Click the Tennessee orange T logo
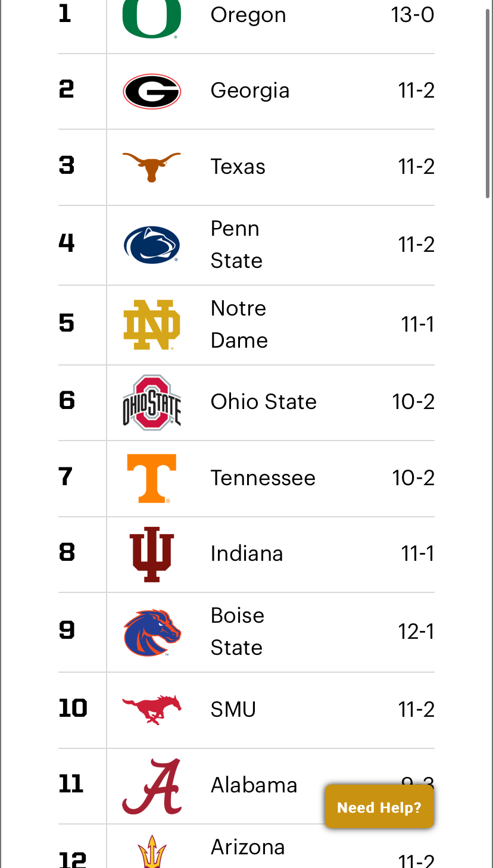The height and width of the screenshot is (868, 493). (x=152, y=478)
